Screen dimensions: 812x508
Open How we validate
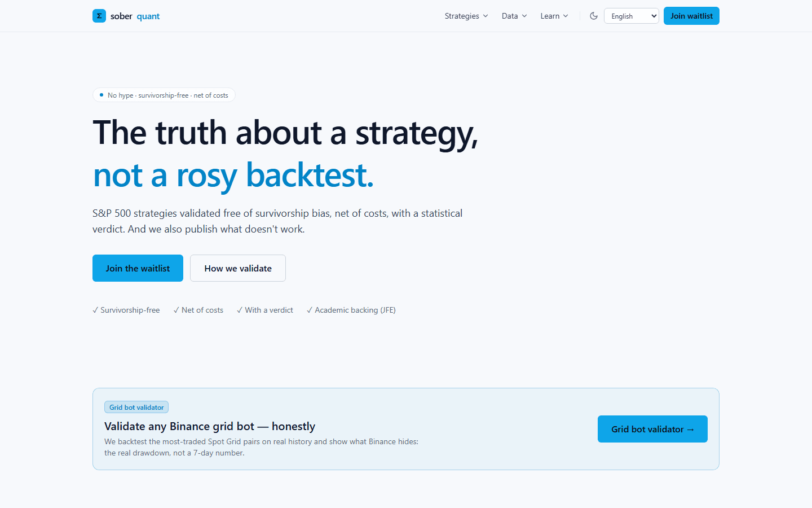[x=238, y=268]
